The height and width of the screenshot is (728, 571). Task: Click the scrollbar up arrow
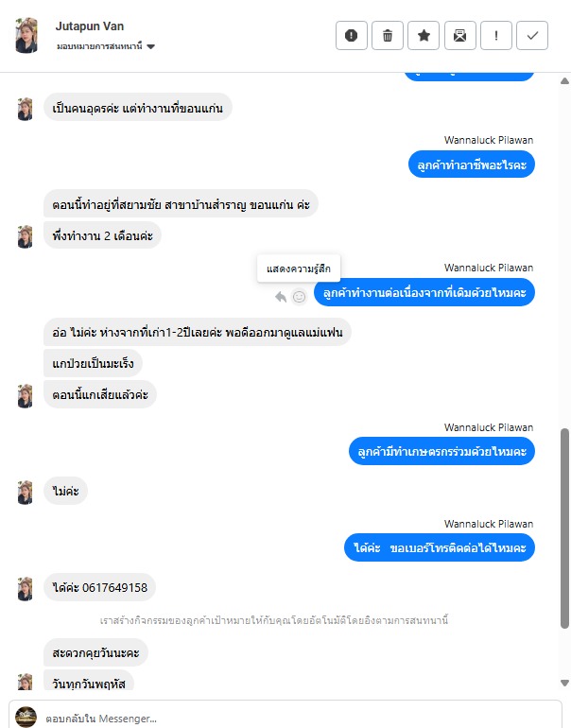tap(564, 80)
